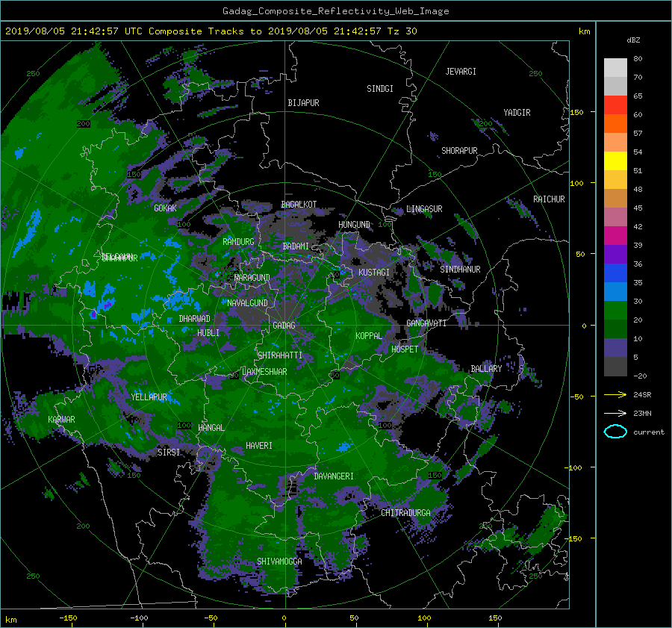Click the -150 tick on the bottom axis
This screenshot has height=628, width=672.
pyautogui.click(x=68, y=618)
